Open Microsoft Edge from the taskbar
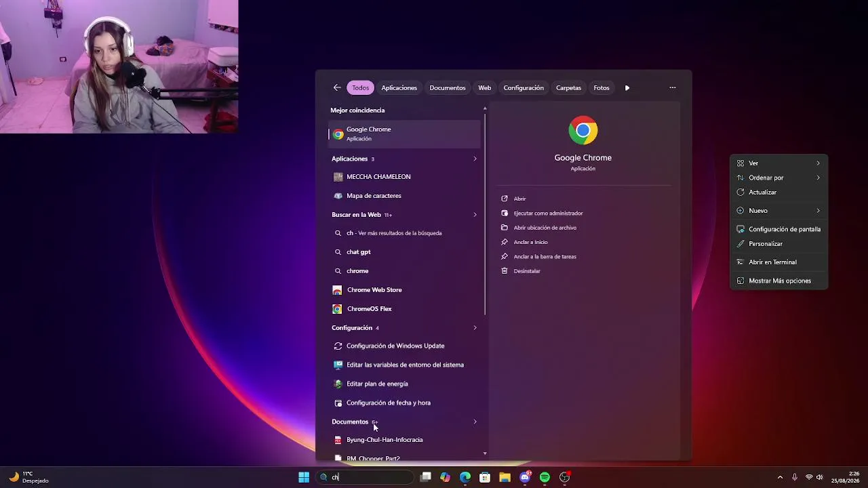The height and width of the screenshot is (488, 868). pyautogui.click(x=465, y=477)
